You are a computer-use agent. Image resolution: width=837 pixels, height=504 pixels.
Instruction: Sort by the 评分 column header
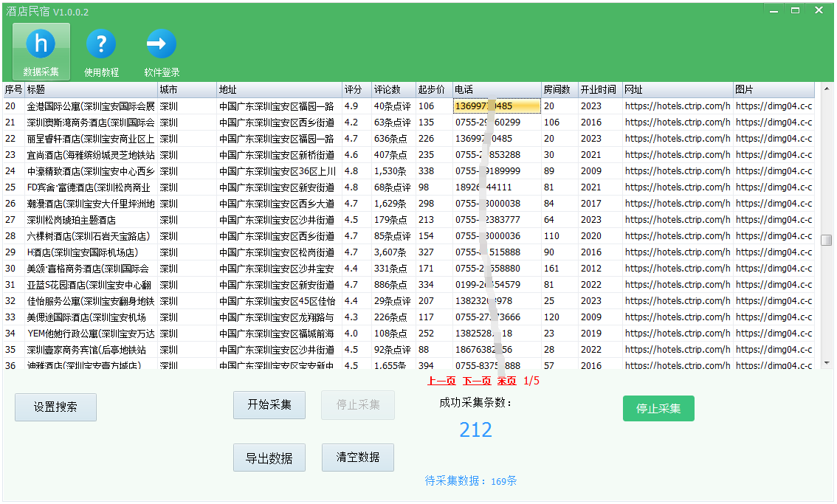coord(354,90)
